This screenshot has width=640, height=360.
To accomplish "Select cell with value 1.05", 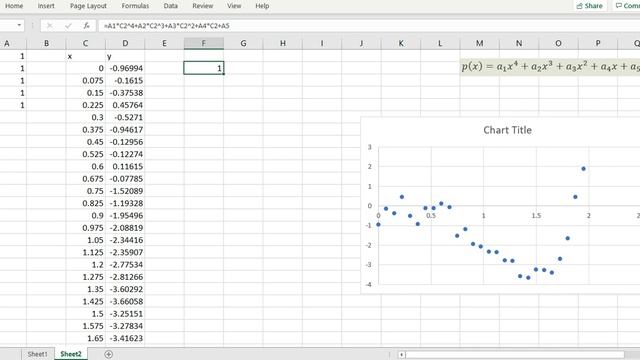I will [85, 240].
